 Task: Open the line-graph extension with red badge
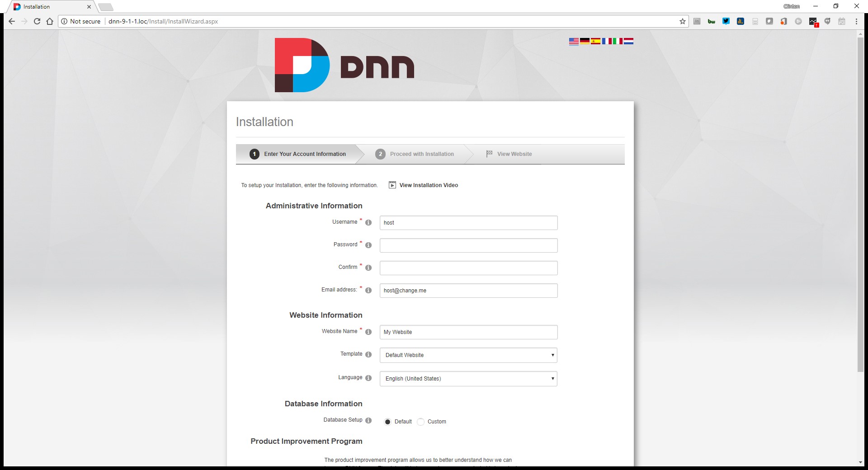coord(813,22)
